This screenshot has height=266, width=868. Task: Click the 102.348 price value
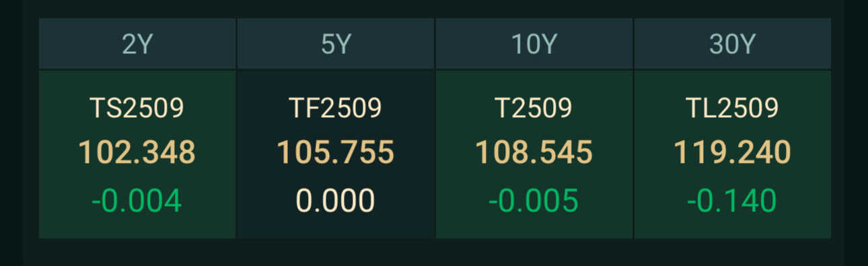[137, 153]
